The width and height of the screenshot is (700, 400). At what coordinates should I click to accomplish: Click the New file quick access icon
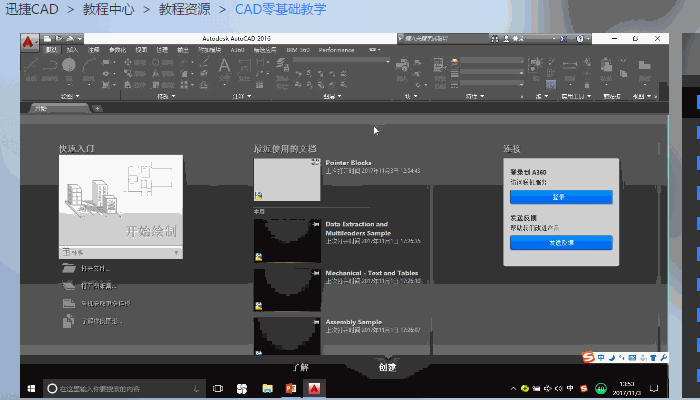click(x=47, y=39)
